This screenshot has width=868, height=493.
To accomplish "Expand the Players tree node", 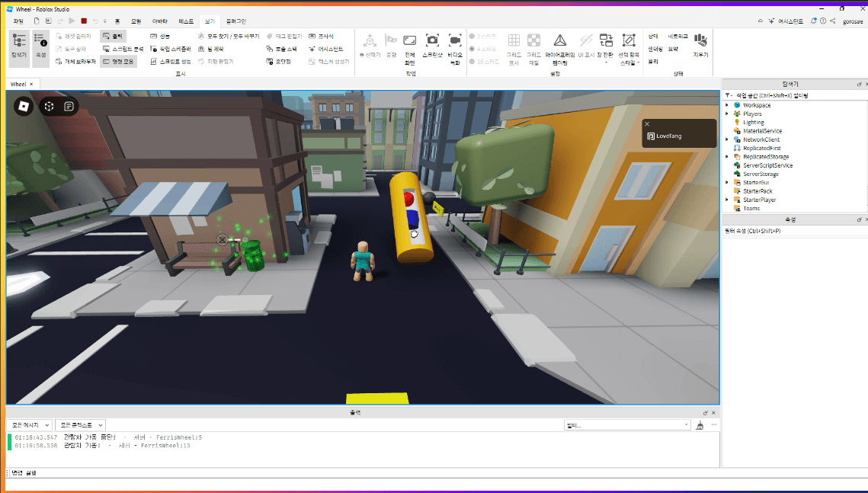I will pos(727,114).
